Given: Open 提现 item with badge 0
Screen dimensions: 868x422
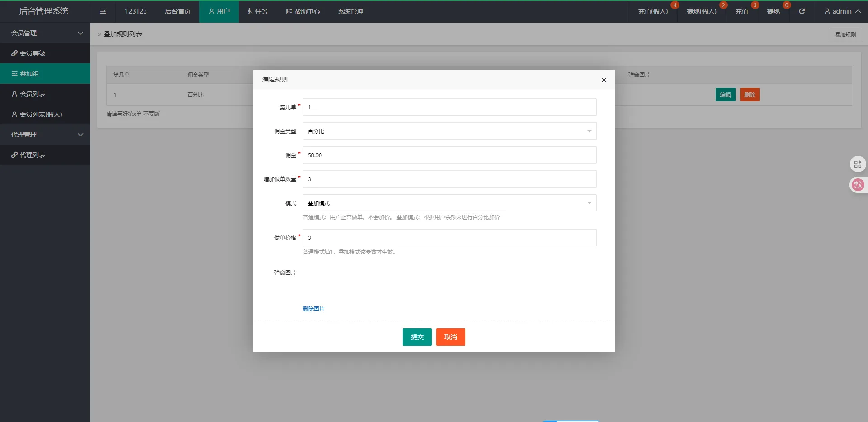Looking at the screenshot, I should click(773, 11).
